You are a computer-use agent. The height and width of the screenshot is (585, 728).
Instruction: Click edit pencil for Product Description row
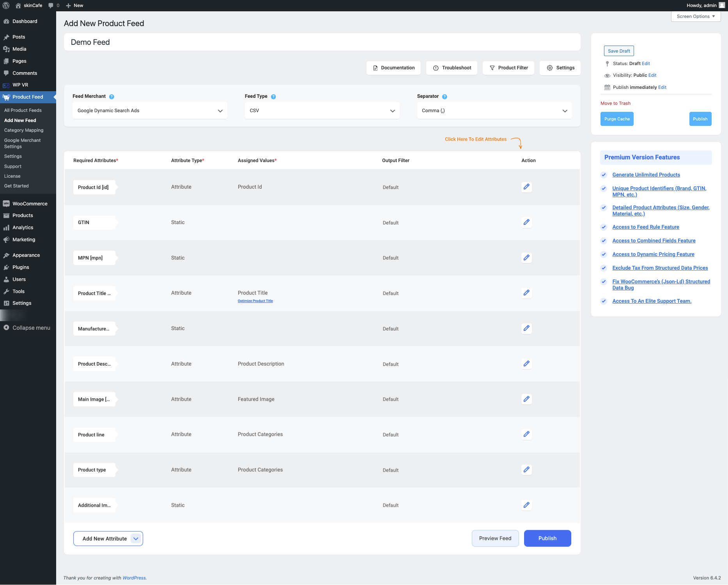[x=526, y=364]
